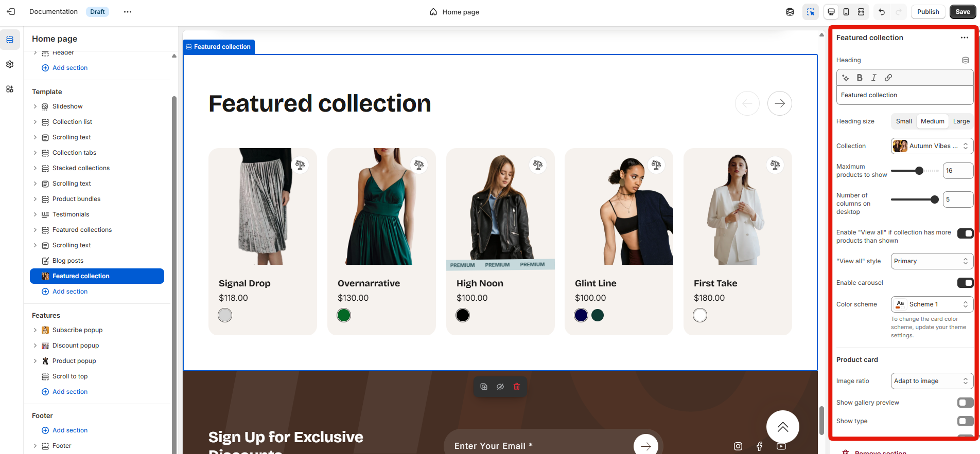Select navy swatch on Glint Line
The image size is (980, 454).
(x=581, y=315)
